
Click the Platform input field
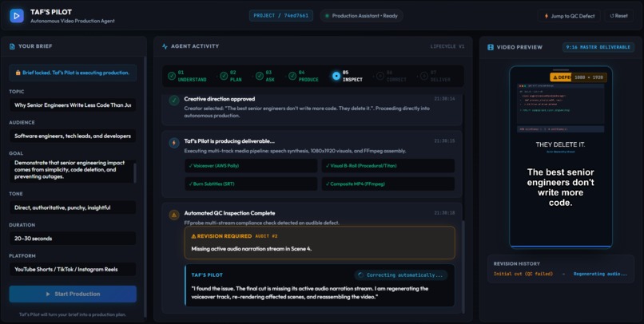click(x=73, y=270)
